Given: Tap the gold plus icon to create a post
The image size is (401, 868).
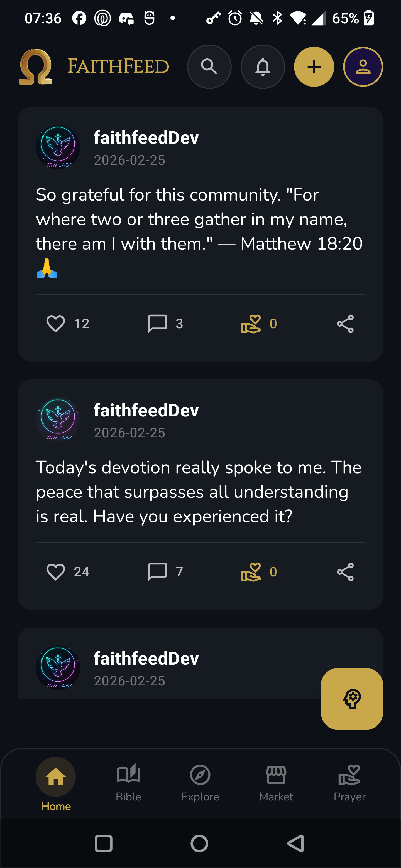Looking at the screenshot, I should 313,66.
